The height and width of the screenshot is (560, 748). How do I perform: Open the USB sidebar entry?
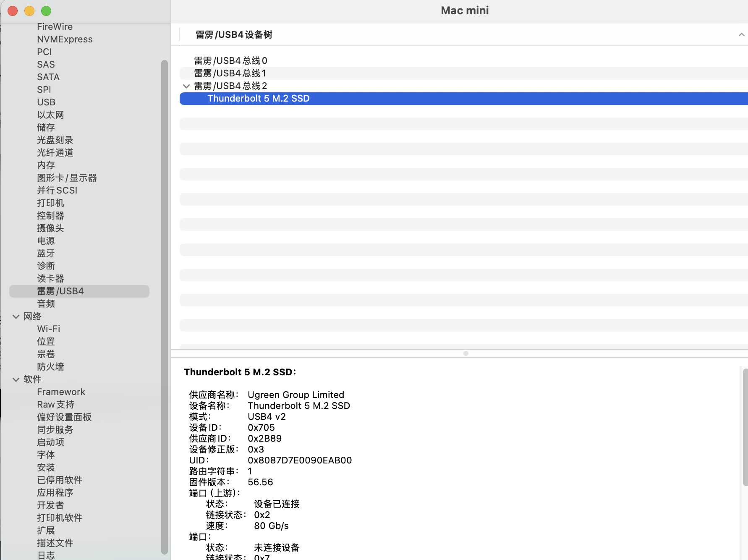[46, 102]
